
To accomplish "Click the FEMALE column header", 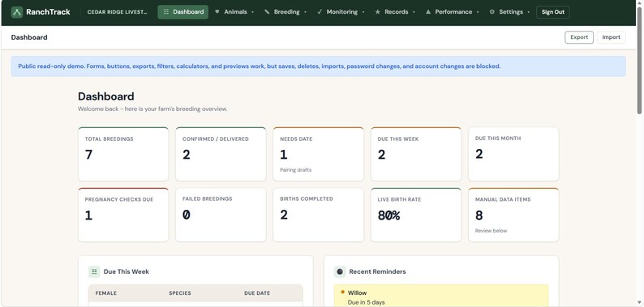I will point(106,293).
